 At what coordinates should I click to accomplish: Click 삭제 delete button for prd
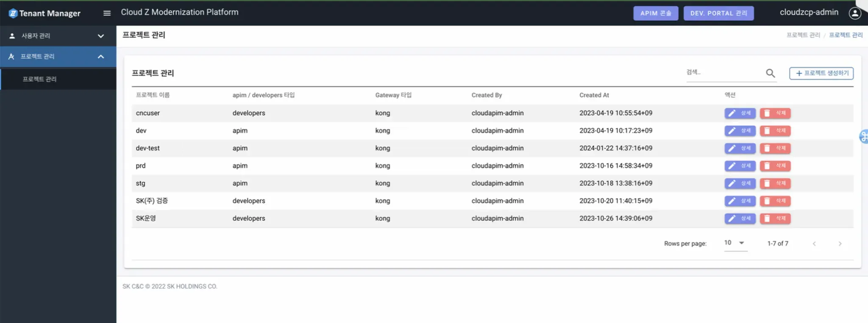pos(775,166)
